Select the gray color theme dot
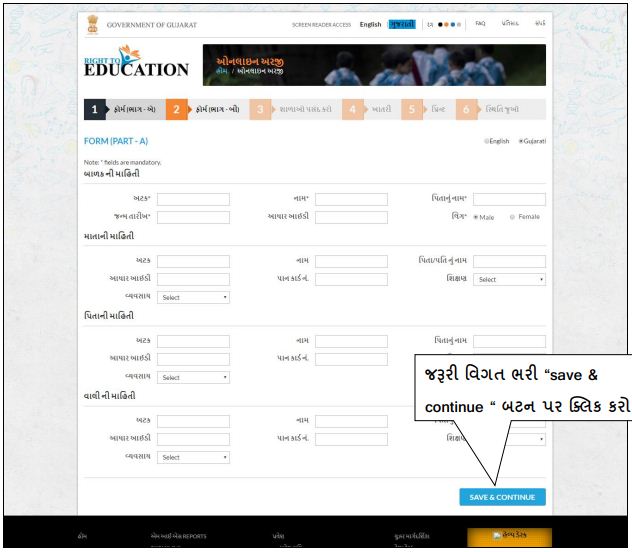 pyautogui.click(x=459, y=25)
